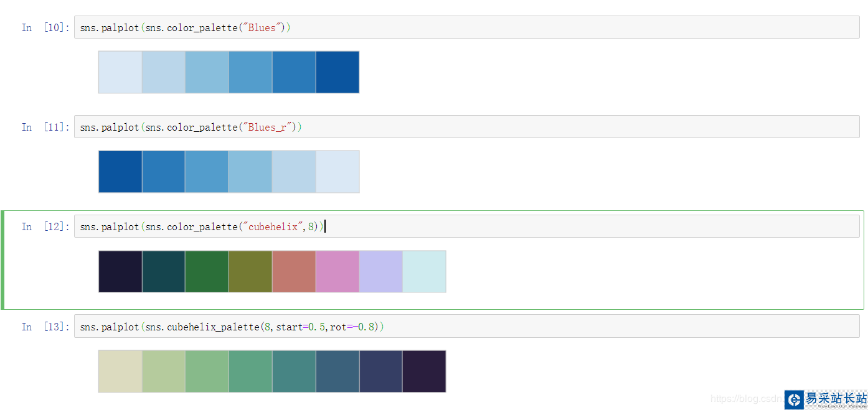Viewport: 868px width, 410px height.
Task: Click the In [11] prompt label
Action: tap(45, 127)
